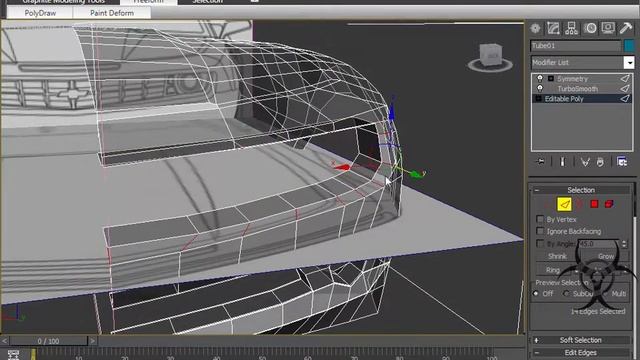Image resolution: width=640 pixels, height=360 pixels.
Task: Enable the Ignore Backfacing checkbox
Action: click(x=540, y=231)
